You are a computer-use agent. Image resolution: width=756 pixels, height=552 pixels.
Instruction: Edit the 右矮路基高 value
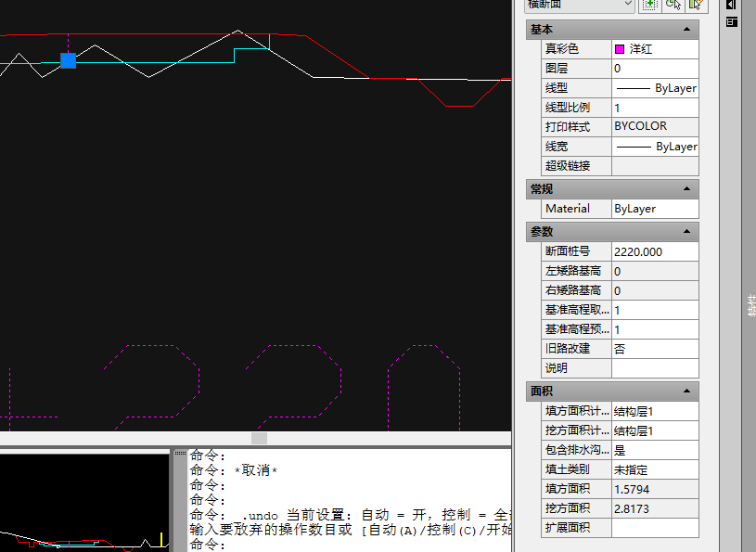click(x=655, y=290)
